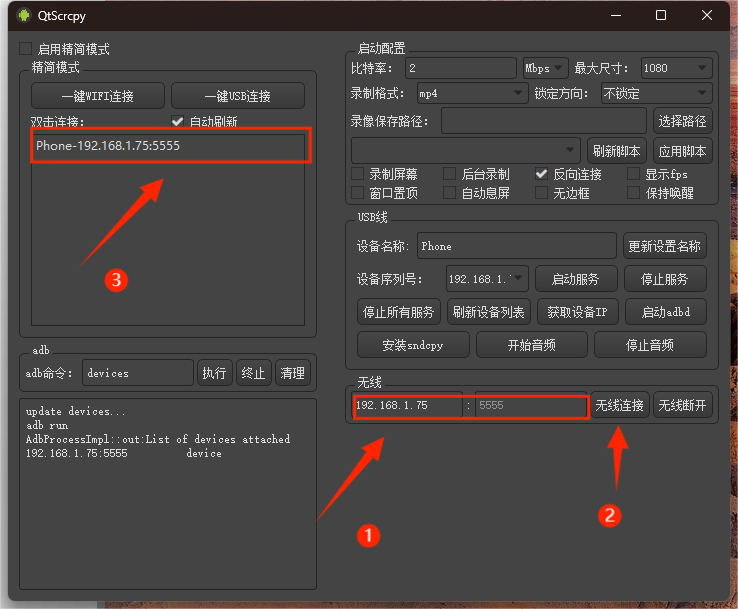Expand the 锁定方向 dropdown

(x=655, y=93)
